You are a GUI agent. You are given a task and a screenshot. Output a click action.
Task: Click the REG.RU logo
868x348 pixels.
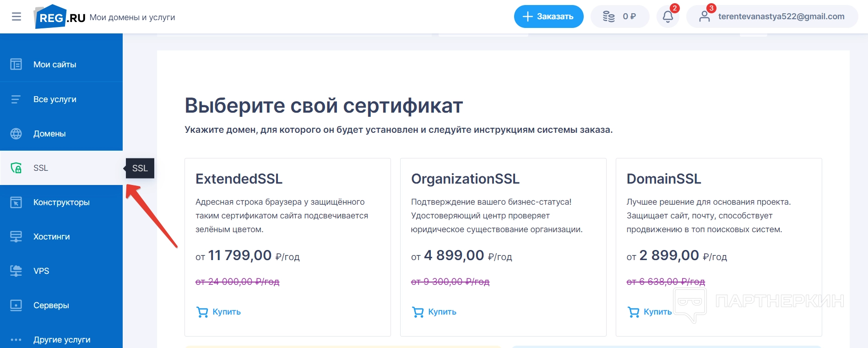click(x=60, y=17)
